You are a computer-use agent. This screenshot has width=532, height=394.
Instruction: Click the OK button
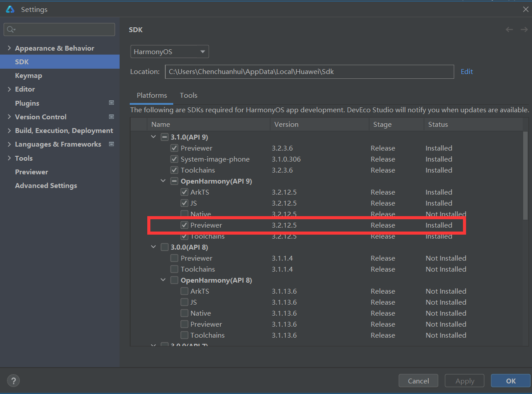point(511,381)
